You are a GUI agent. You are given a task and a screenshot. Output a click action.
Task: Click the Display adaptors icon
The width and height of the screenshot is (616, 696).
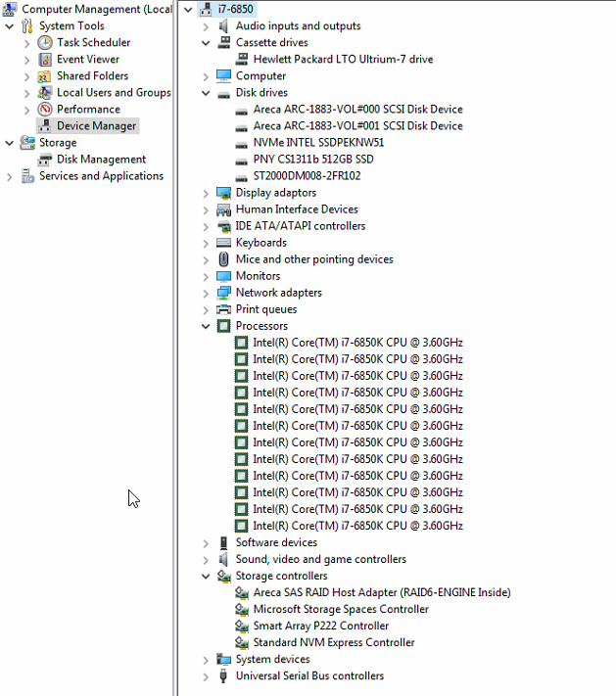(224, 193)
